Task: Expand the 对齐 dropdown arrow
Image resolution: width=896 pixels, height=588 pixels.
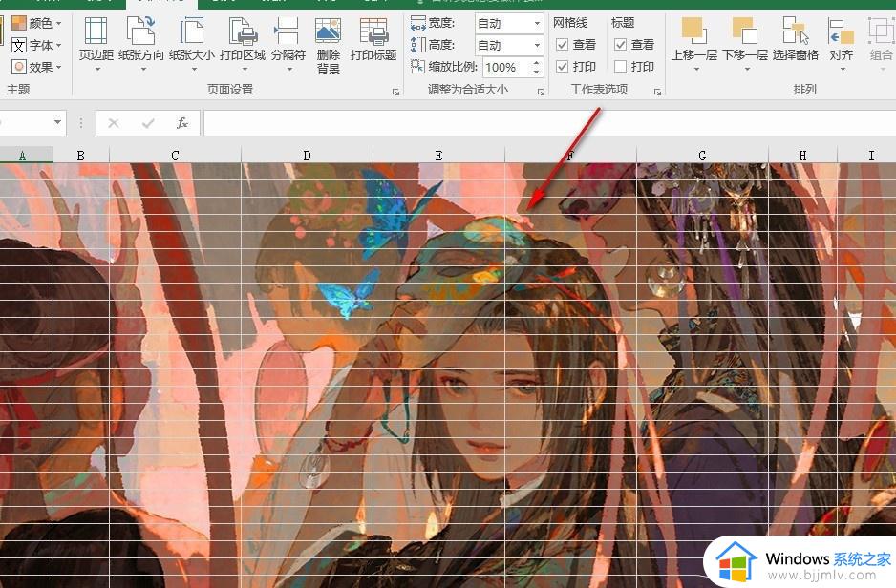Action: click(843, 70)
